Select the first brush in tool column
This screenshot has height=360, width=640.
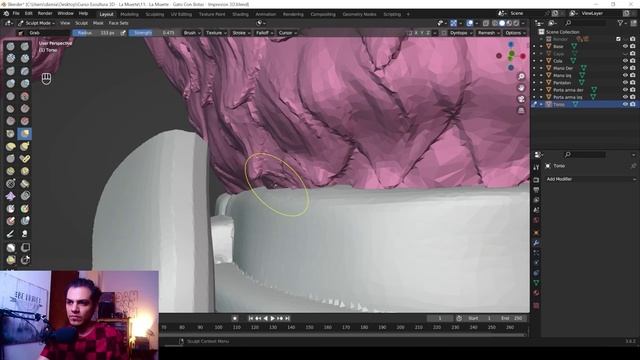point(11,47)
